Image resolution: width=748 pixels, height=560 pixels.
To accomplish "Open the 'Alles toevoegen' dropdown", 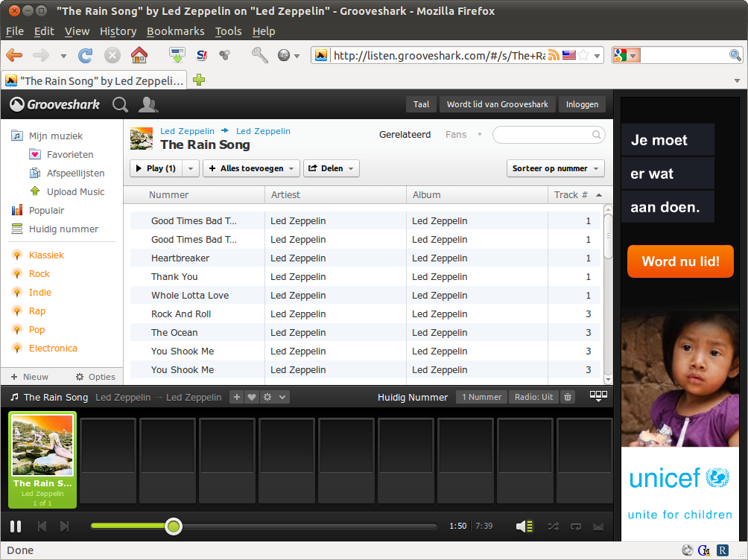I will pyautogui.click(x=251, y=168).
